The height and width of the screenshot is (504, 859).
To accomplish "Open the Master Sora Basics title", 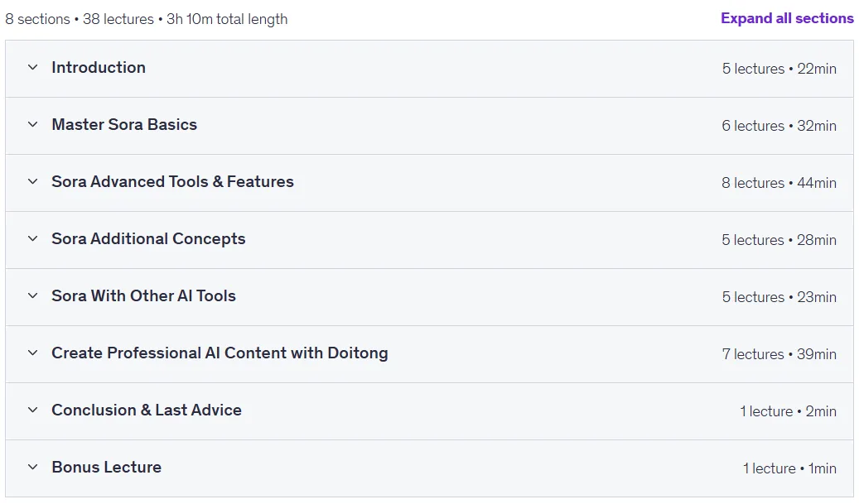I will click(x=124, y=124).
